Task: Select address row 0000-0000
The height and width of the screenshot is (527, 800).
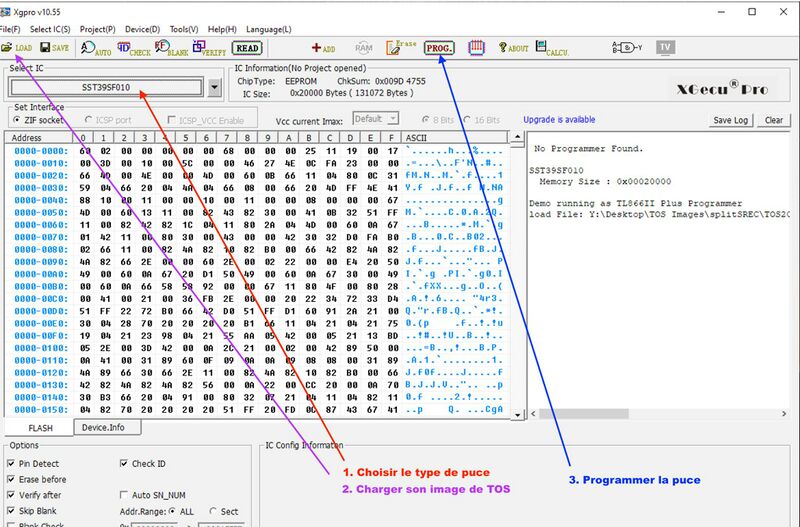Action: pos(41,151)
